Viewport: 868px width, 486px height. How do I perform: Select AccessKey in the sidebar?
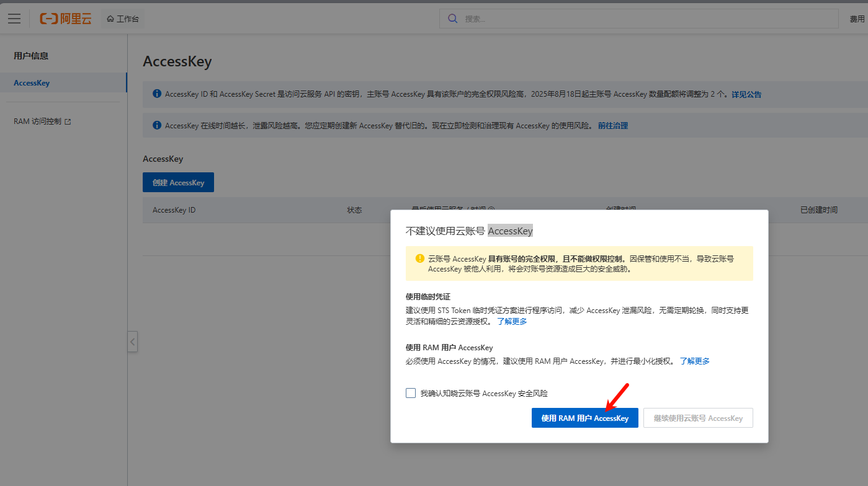tap(63, 82)
